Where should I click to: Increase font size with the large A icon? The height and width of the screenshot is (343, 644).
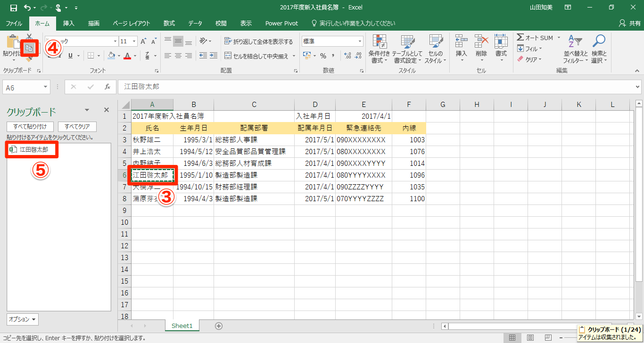(143, 41)
